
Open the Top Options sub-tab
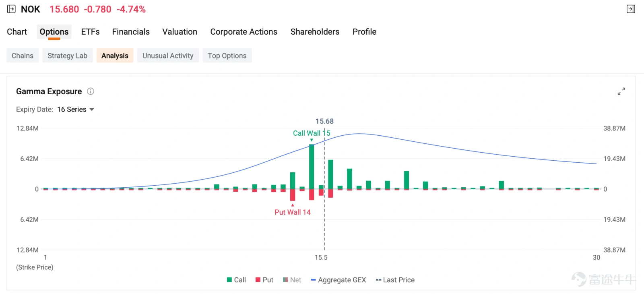227,56
